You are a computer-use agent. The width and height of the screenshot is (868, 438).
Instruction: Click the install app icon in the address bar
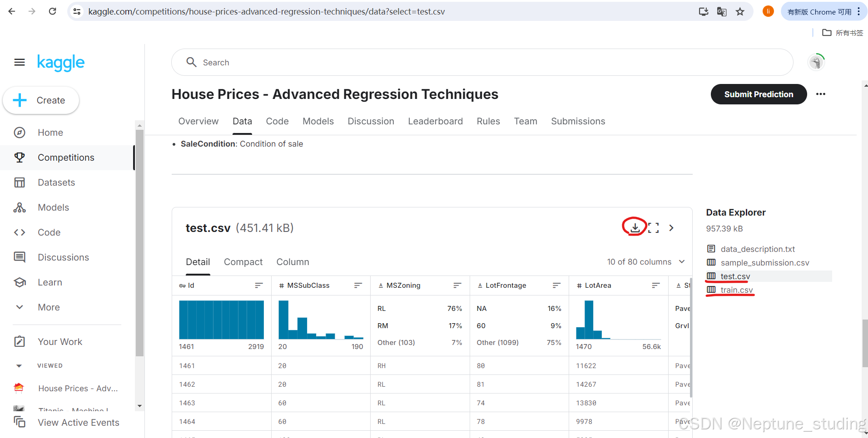(x=704, y=11)
